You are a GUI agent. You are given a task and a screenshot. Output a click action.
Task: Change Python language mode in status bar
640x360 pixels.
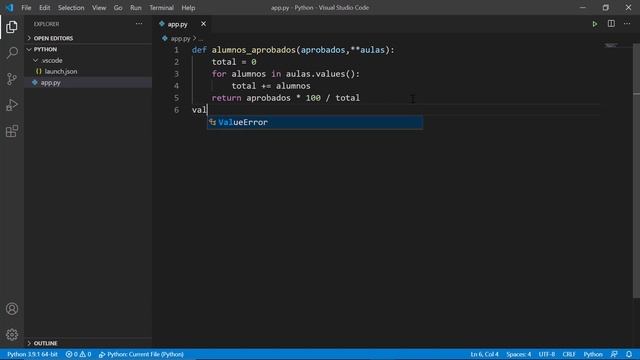coord(593,354)
